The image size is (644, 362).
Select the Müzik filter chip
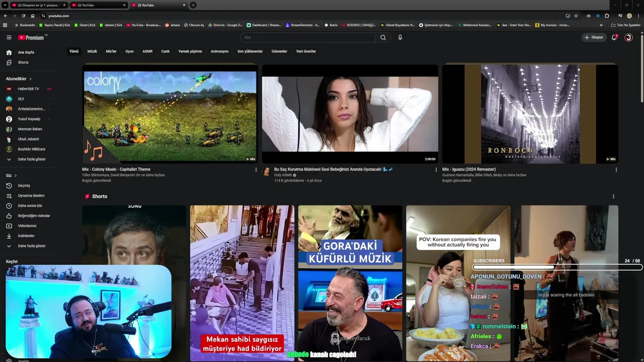92,51
